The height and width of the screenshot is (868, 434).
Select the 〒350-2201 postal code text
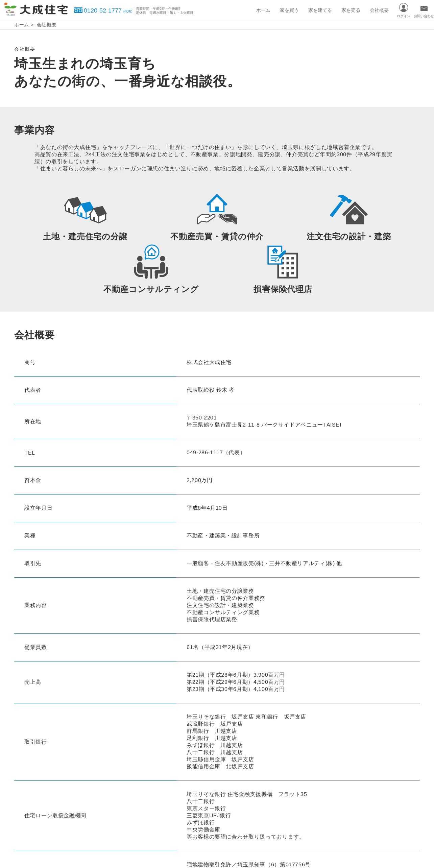201,418
